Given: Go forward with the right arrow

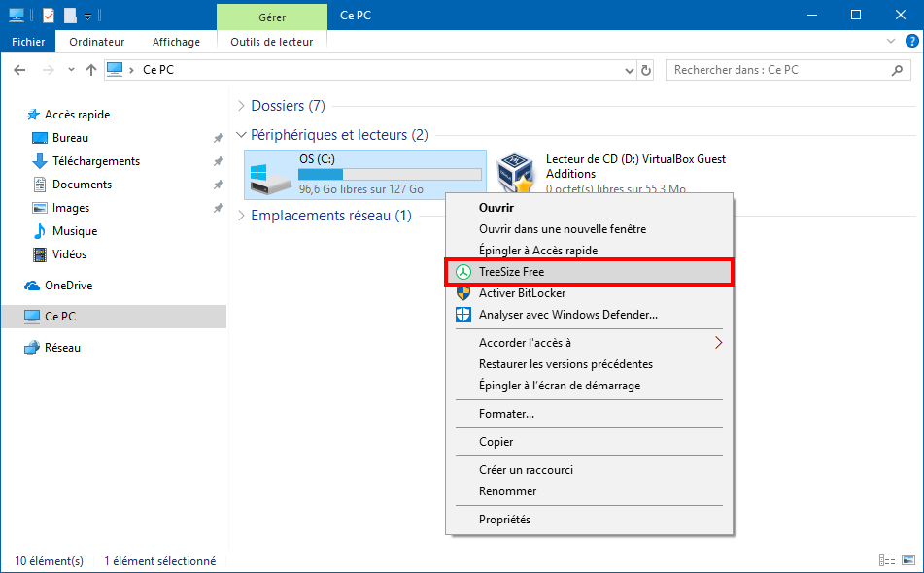Looking at the screenshot, I should (x=49, y=70).
